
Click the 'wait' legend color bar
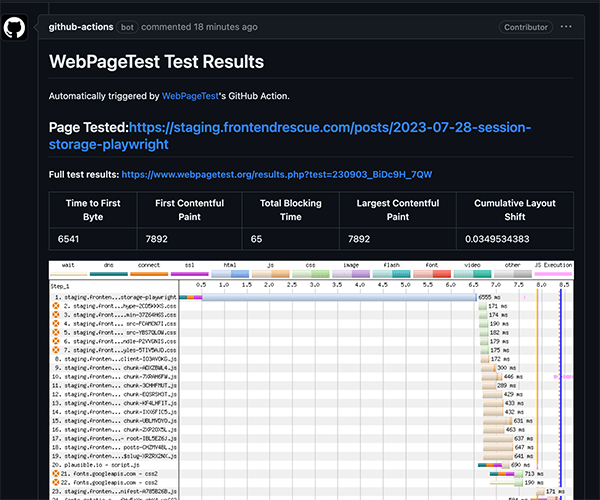click(x=69, y=274)
